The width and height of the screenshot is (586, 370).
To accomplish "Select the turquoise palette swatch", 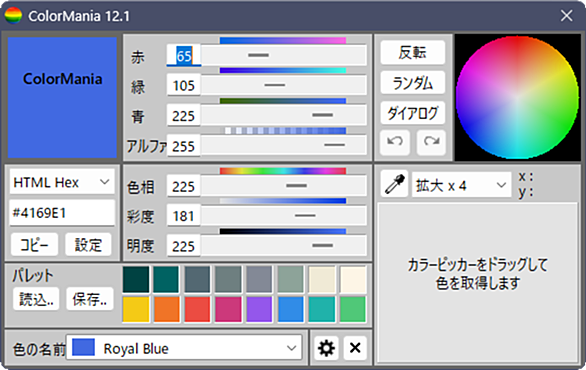I will (322, 309).
